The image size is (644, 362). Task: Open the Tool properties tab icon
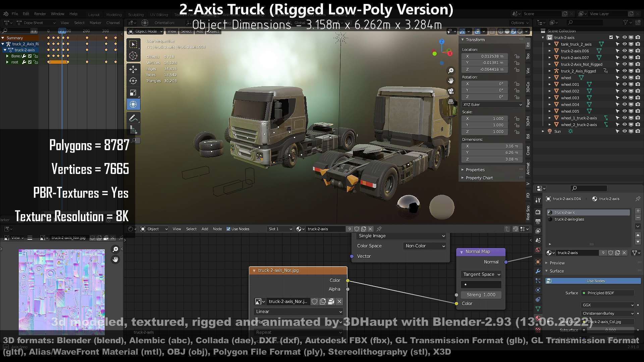(x=538, y=200)
